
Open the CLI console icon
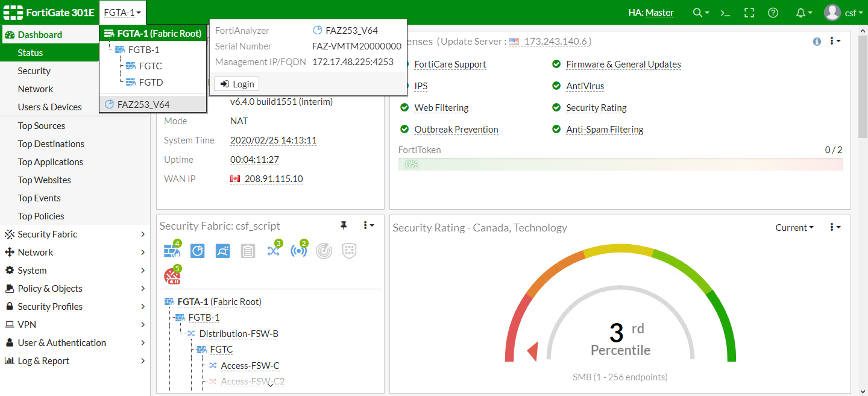click(726, 13)
